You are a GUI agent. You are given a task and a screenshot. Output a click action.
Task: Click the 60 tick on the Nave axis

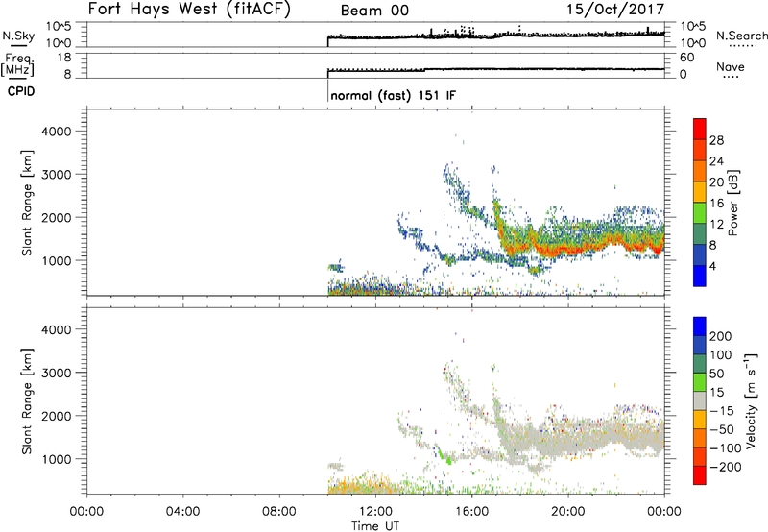pos(686,58)
